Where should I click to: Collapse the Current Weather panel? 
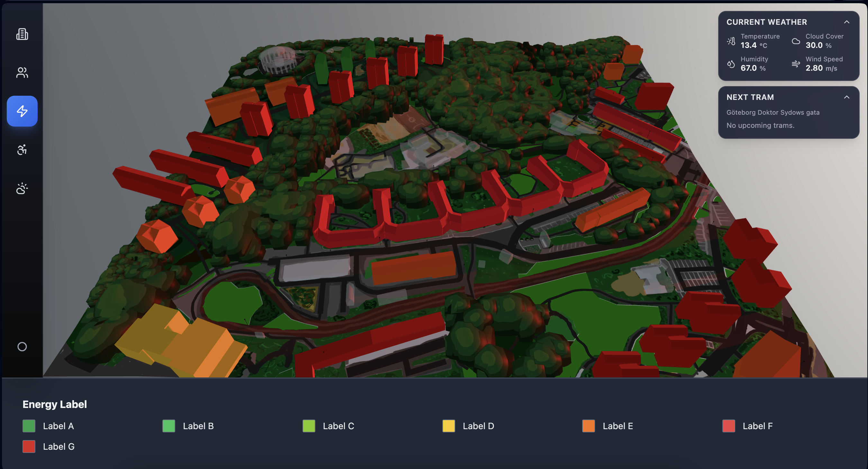coord(846,22)
